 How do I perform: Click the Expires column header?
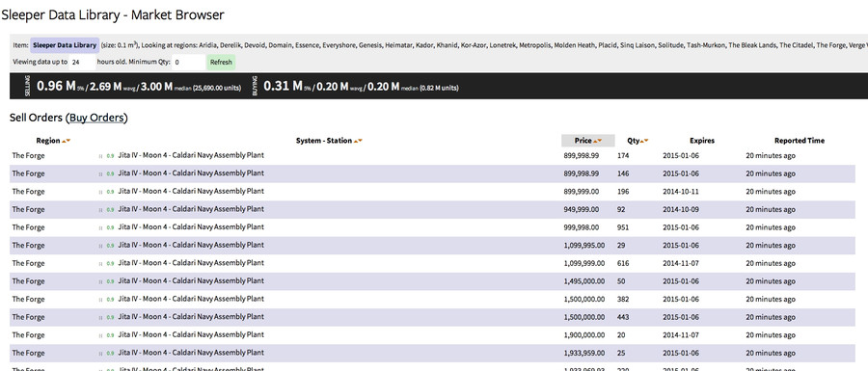[702, 141]
